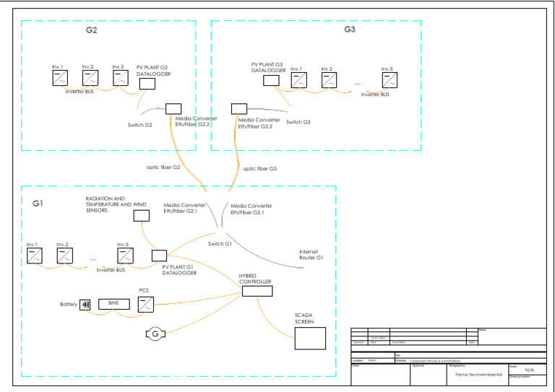Select the PV Plant G2 datalogger box
Image resolution: width=555 pixels, height=392 pixels.
coord(147,84)
